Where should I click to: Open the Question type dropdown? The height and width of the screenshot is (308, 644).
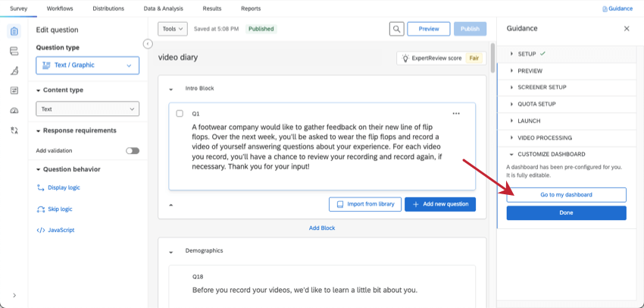point(87,65)
